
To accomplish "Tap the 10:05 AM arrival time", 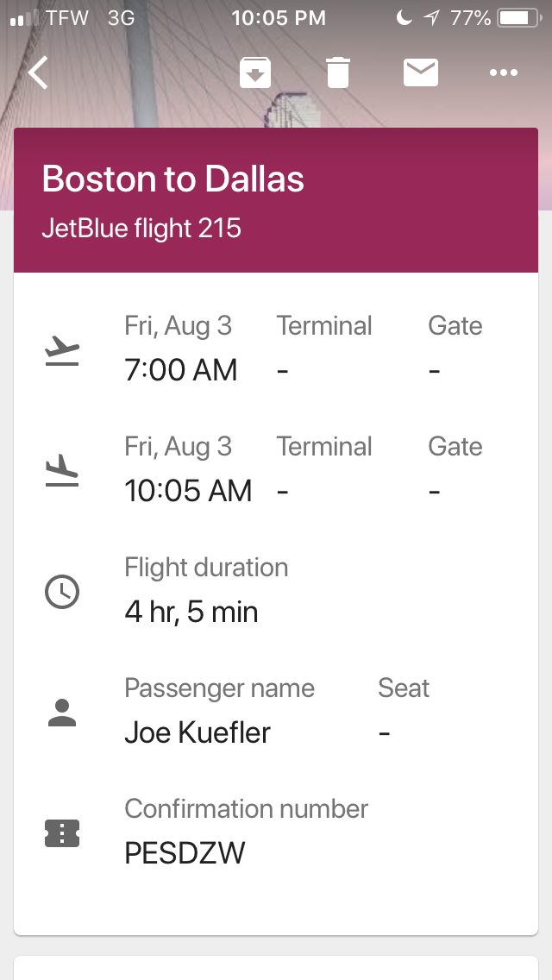I will [188, 491].
